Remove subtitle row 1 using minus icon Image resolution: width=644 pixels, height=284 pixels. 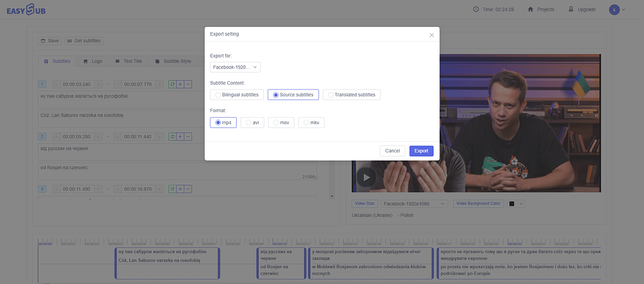(188, 84)
